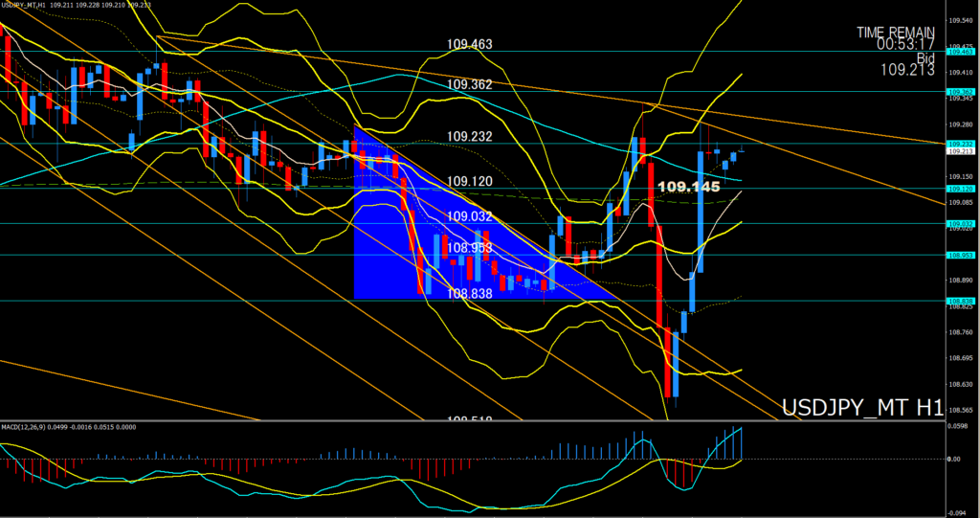Click the bold 109.145 price annotation
This screenshot has width=980, height=518.
[689, 187]
